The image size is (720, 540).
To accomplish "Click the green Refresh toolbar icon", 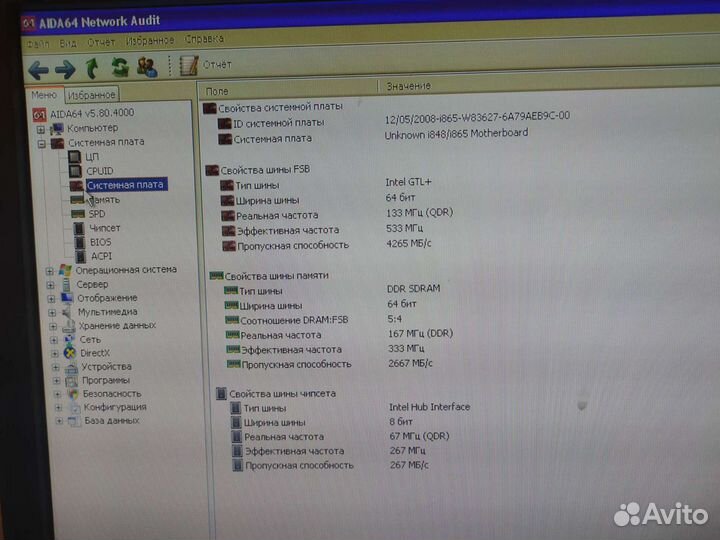I will pyautogui.click(x=119, y=67).
